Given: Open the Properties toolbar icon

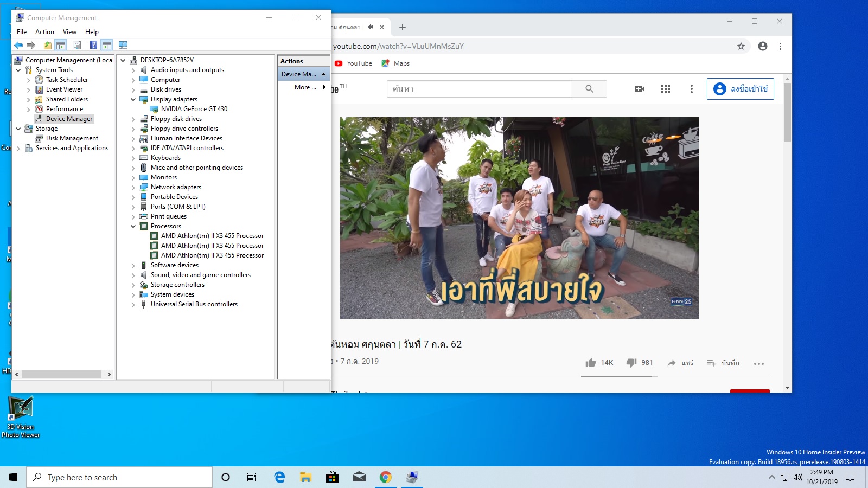Looking at the screenshot, I should coord(76,45).
